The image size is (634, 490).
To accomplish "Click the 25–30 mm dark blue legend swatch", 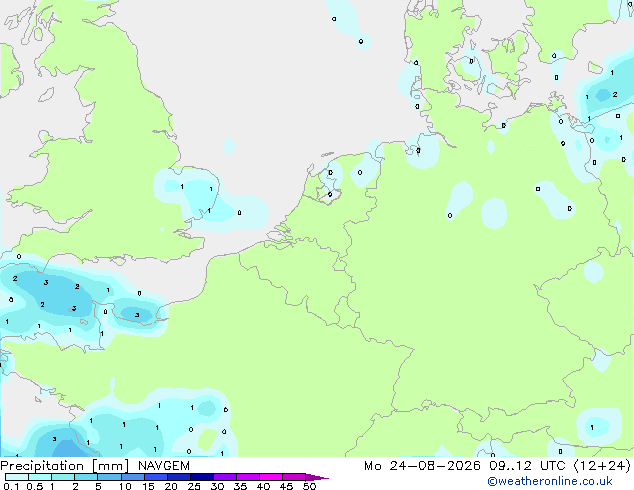I will (201, 477).
